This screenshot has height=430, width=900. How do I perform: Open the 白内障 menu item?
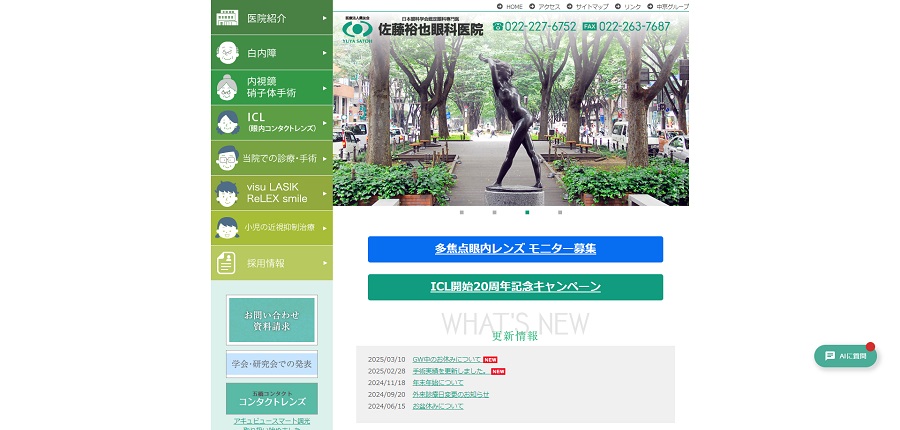tap(272, 52)
